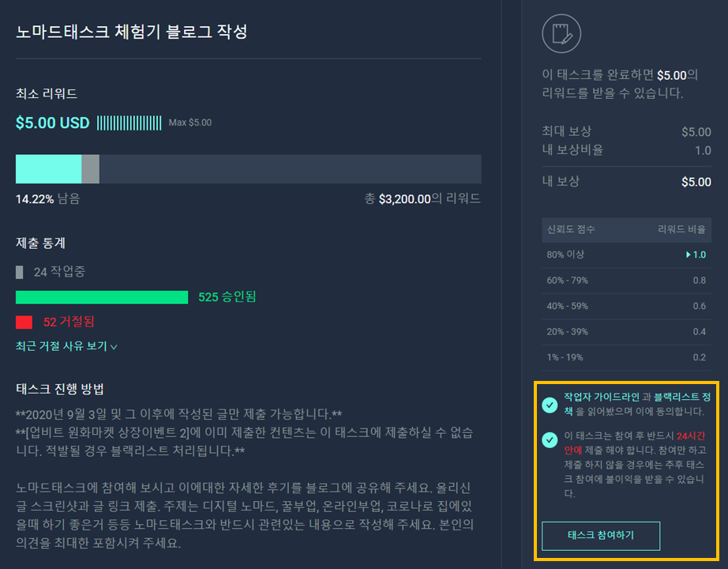
Task: Click the 총 $3,200.00의 리워드 text
Action: pyautogui.click(x=422, y=199)
